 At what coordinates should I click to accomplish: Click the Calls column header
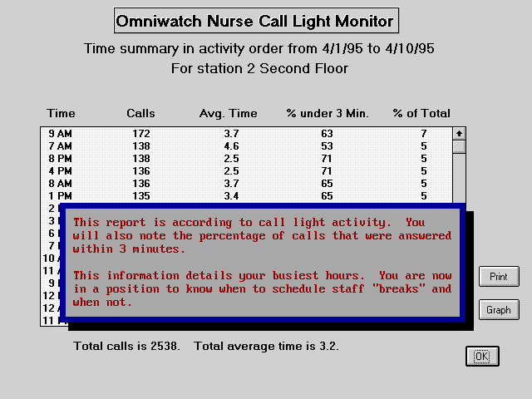[x=140, y=113]
